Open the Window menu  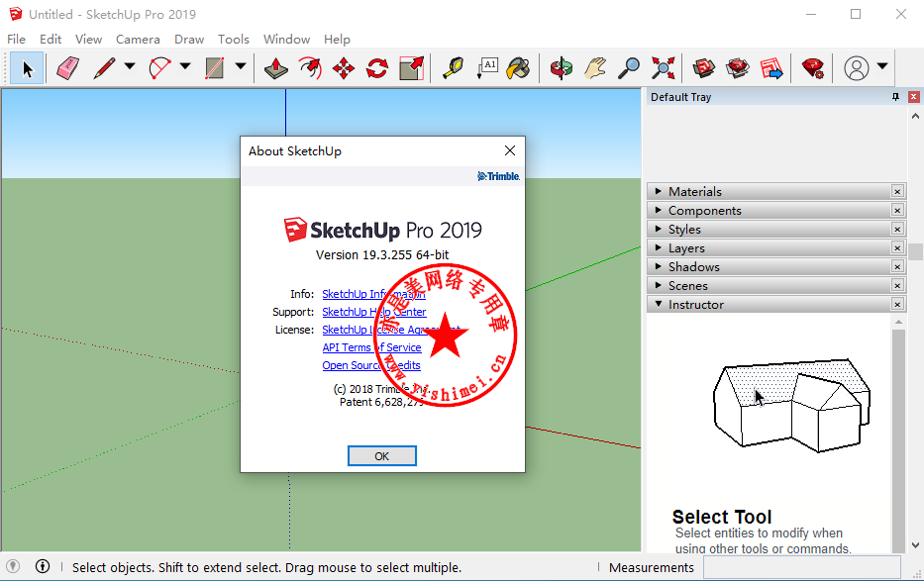[286, 39]
